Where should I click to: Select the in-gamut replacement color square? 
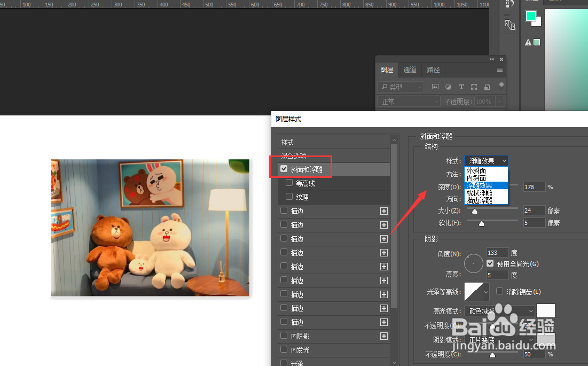pos(537,42)
